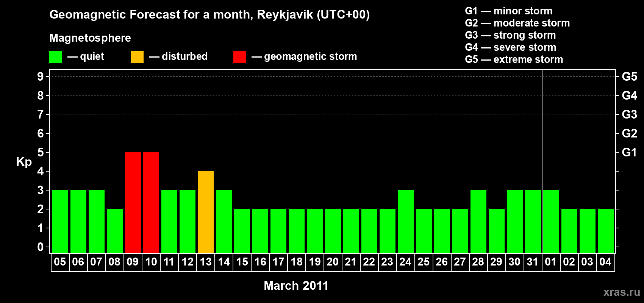This screenshot has height=303, width=644.
Task: Click the red bar for March 09
Action: click(133, 203)
